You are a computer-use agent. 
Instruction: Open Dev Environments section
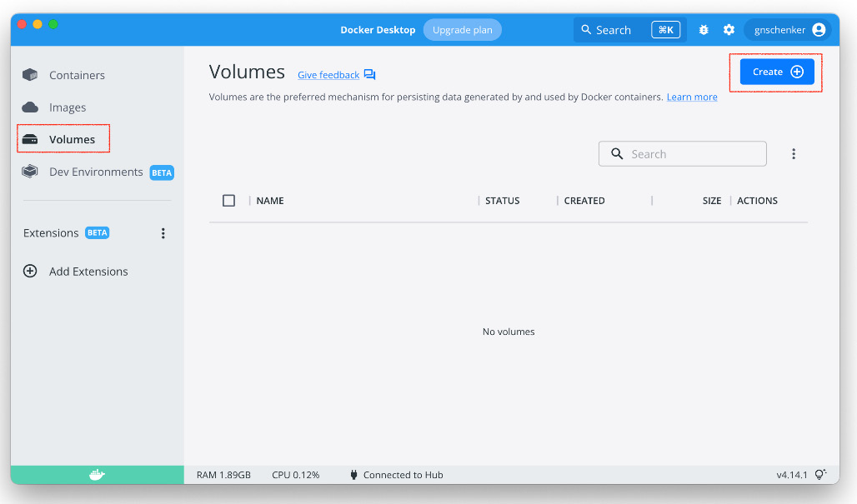pyautogui.click(x=98, y=172)
